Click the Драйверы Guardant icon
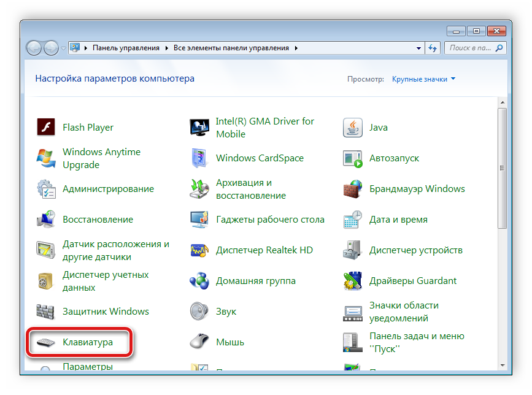The height and width of the screenshot is (395, 532). pyautogui.click(x=352, y=281)
